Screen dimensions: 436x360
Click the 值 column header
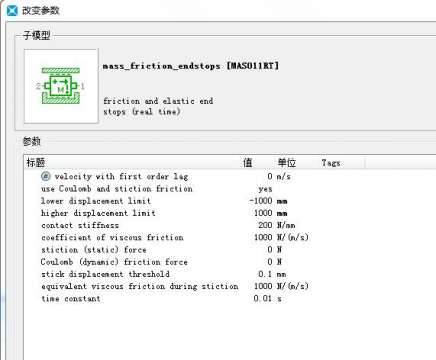pyautogui.click(x=248, y=163)
